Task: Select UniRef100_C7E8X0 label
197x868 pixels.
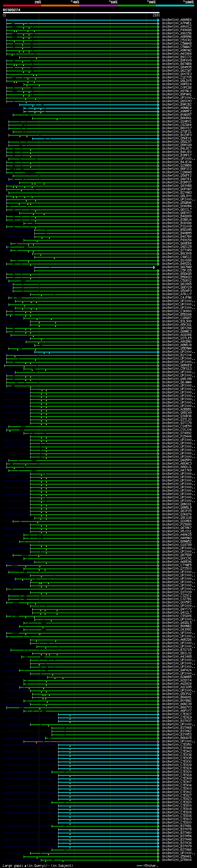Action: 176,822
